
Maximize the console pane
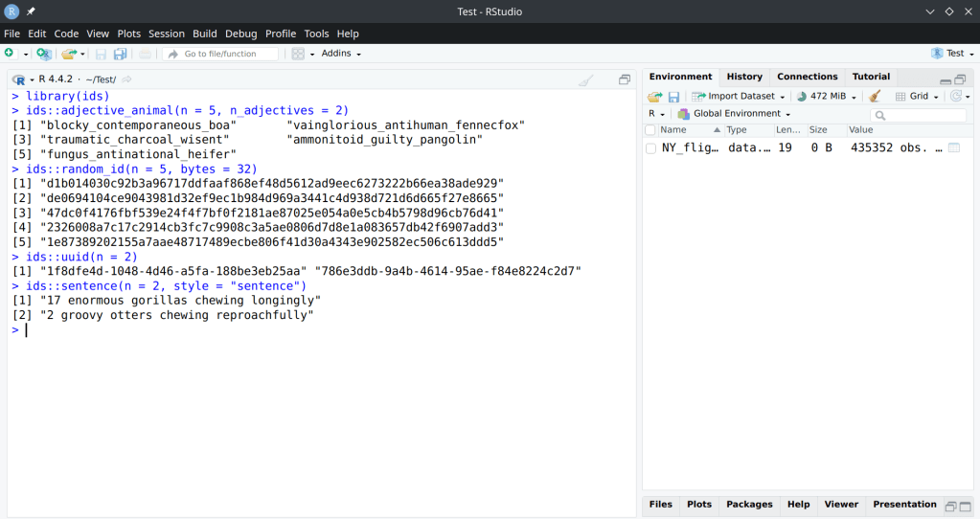(x=625, y=80)
